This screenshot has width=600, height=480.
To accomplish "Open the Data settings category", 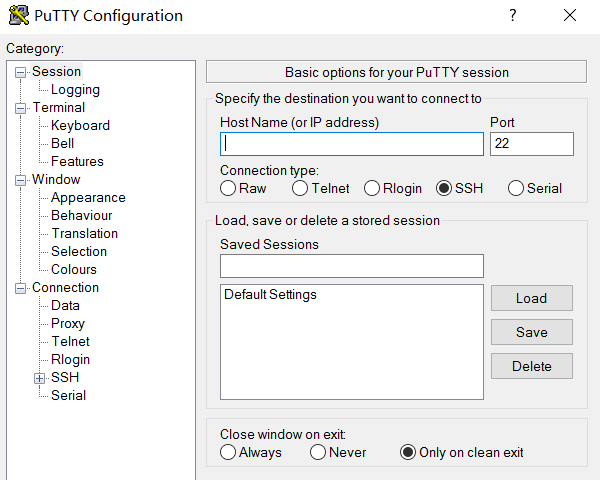I will [x=65, y=305].
